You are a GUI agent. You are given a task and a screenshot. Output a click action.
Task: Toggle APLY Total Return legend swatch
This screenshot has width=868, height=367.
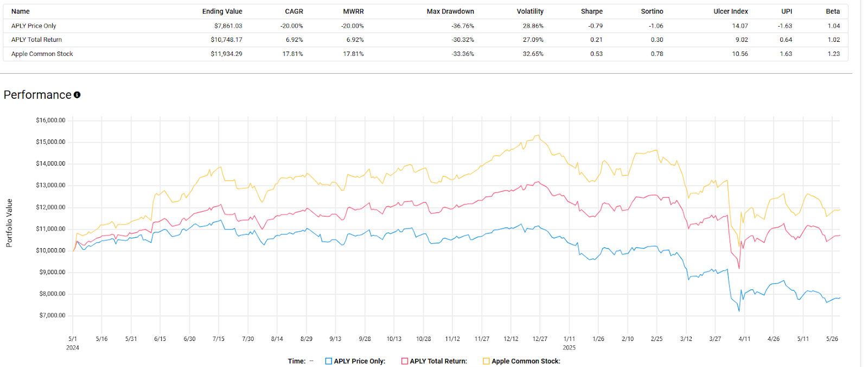coord(404,361)
